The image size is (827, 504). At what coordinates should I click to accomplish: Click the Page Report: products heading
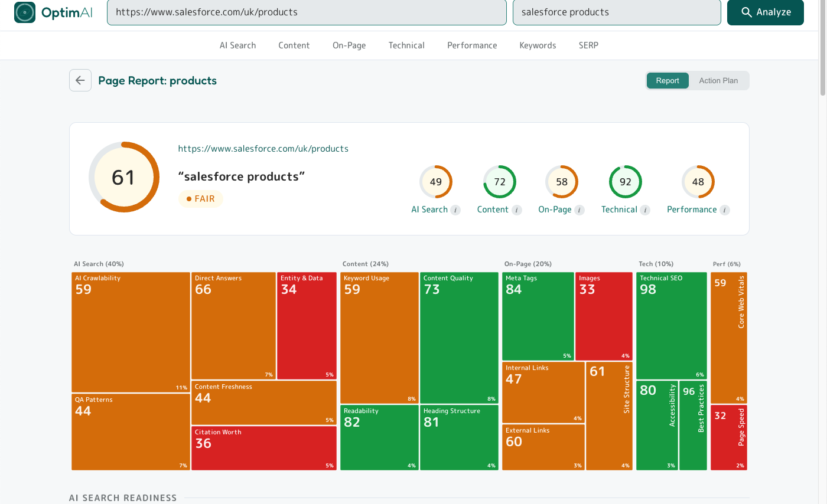[x=158, y=81]
